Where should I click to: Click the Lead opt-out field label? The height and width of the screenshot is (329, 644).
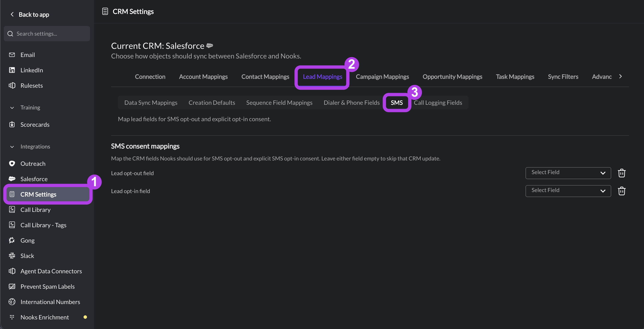tap(132, 173)
